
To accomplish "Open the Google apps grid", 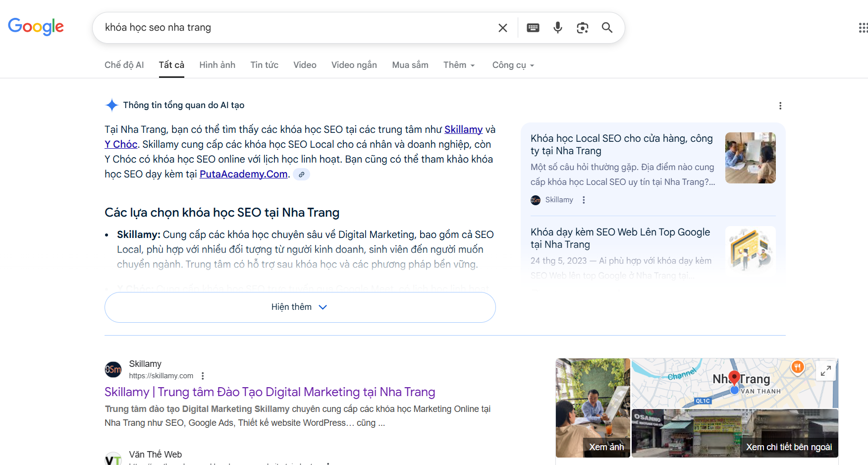I will click(863, 28).
